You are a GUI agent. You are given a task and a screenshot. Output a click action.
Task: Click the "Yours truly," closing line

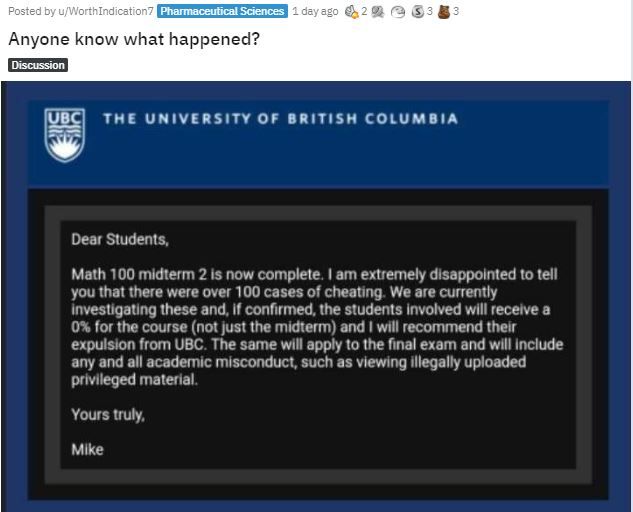pyautogui.click(x=108, y=414)
